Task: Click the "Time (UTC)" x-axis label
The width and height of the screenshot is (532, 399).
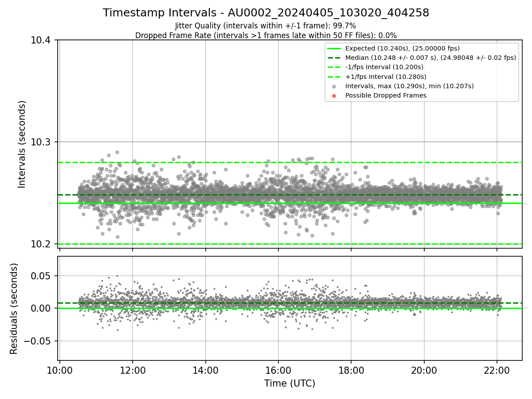Action: (x=290, y=383)
